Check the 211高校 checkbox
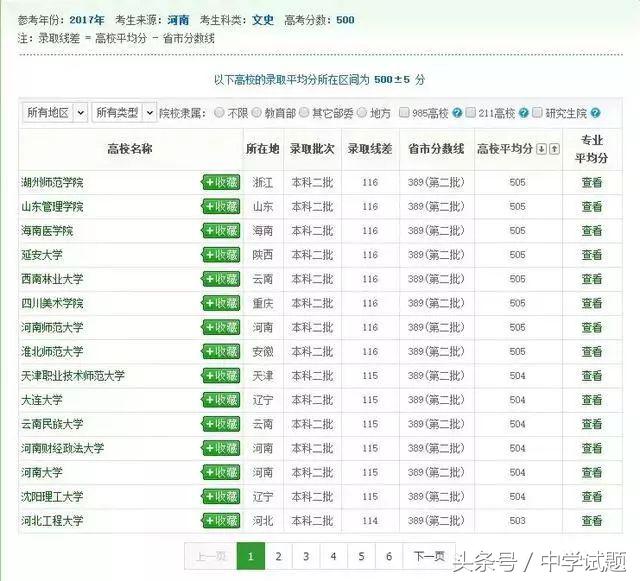Image resolution: width=640 pixels, height=581 pixels. [x=471, y=112]
